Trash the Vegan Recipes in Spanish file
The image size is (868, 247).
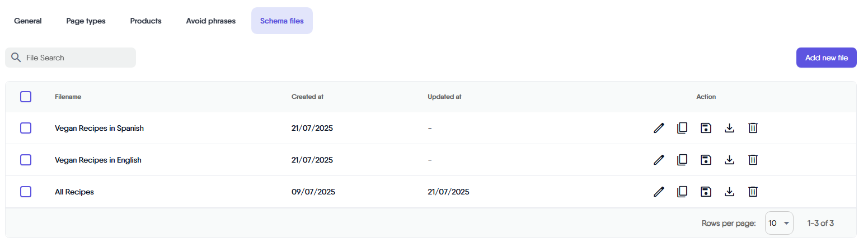[753, 128]
